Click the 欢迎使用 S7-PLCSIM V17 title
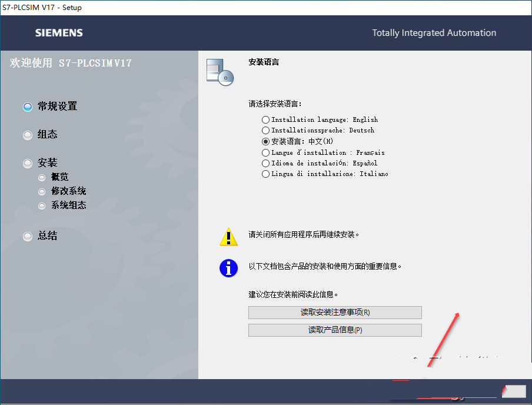 click(71, 63)
